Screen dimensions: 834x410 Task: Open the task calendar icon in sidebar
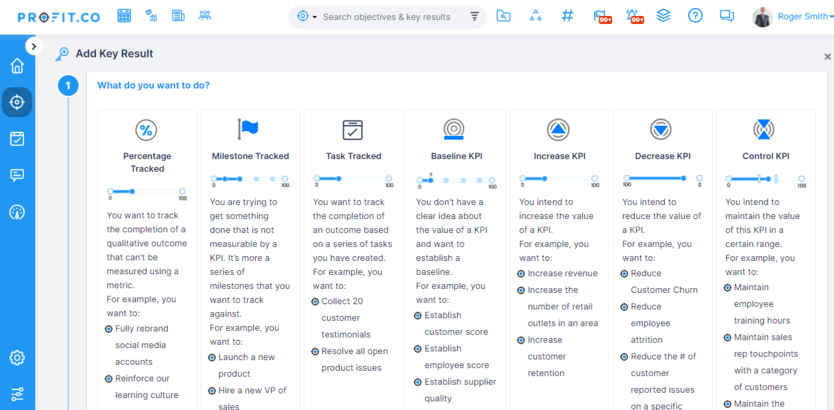(17, 139)
